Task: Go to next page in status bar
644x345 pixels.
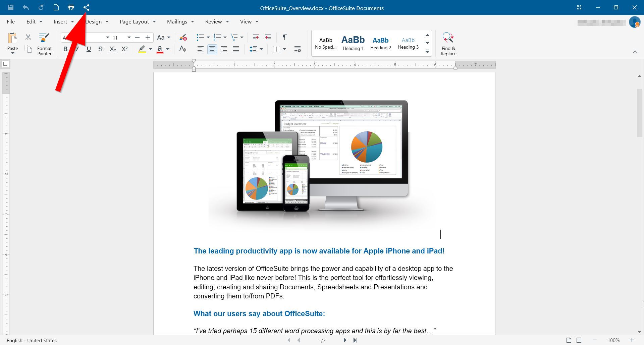Action: [344, 340]
